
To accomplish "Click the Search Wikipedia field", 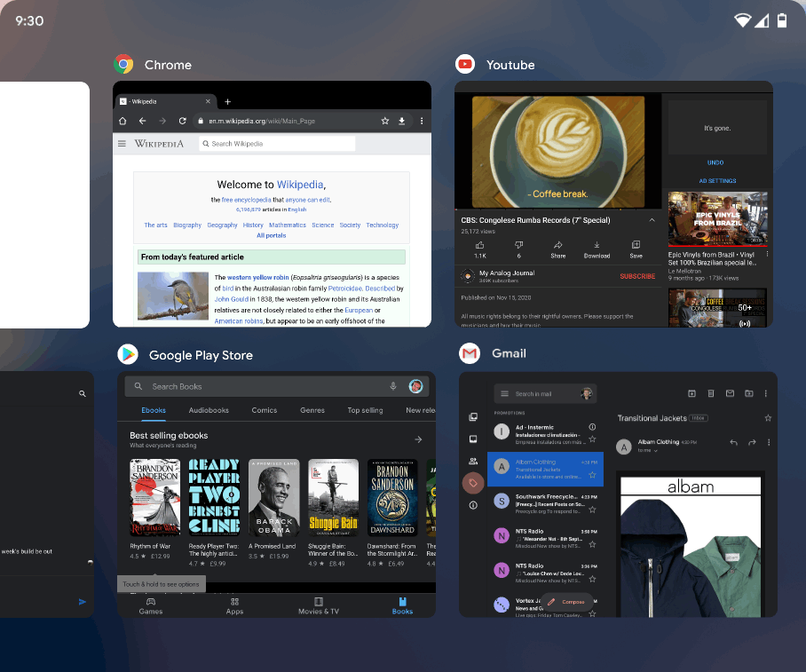I will click(277, 144).
